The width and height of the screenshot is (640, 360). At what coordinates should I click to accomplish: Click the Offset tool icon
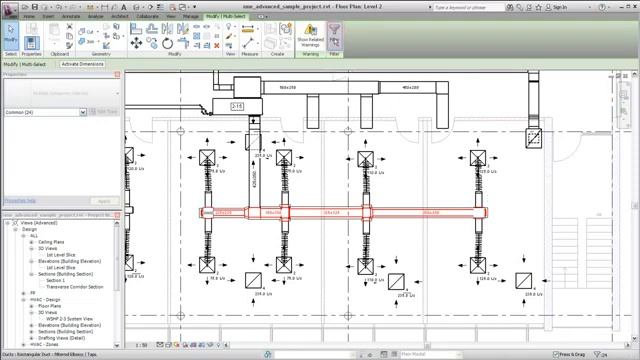coord(152,29)
